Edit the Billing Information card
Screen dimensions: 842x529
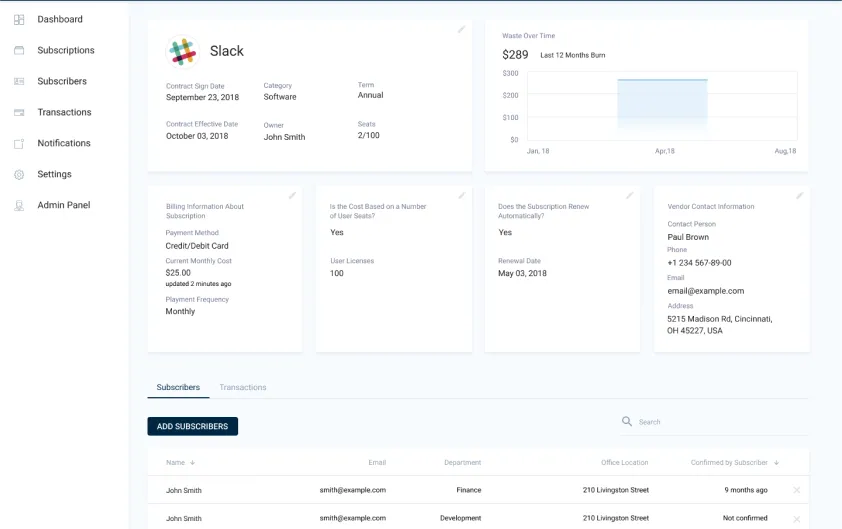[x=292, y=195]
